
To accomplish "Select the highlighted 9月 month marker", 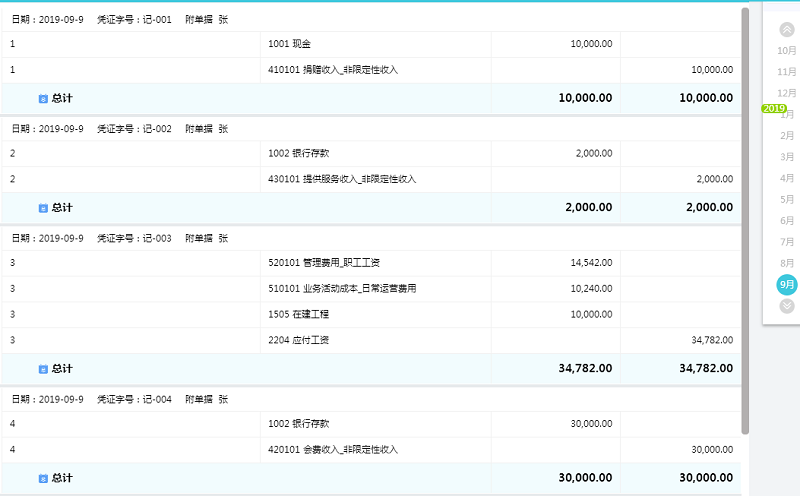I will pos(787,284).
